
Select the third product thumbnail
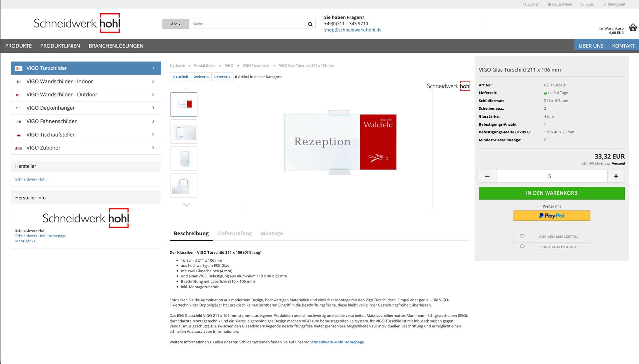(x=184, y=159)
